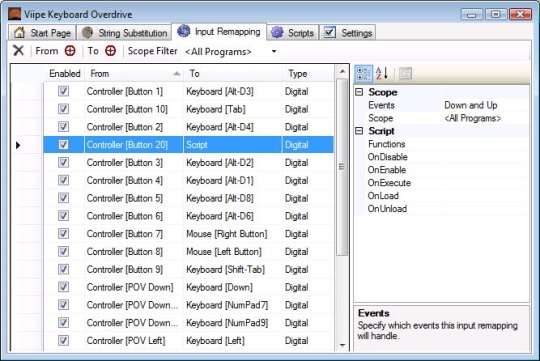The height and width of the screenshot is (361, 540).
Task: Click the Type column header
Action: pos(308,73)
